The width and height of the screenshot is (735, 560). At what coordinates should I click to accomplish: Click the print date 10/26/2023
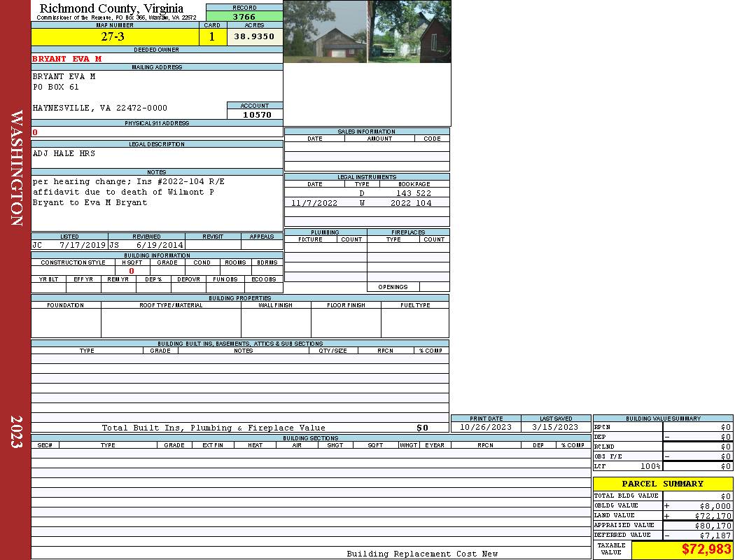coord(485,427)
